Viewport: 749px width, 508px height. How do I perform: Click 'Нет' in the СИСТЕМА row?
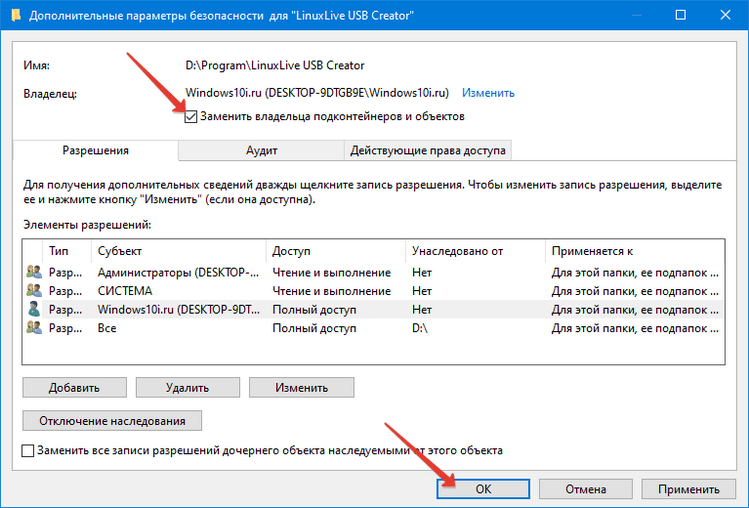tap(422, 291)
